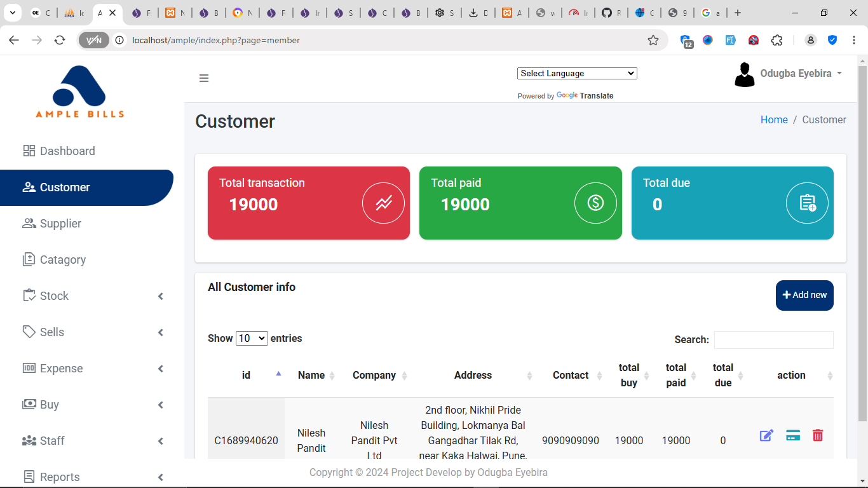Click the payment card icon in action column
Viewport: 868px width, 488px height.
(x=792, y=435)
